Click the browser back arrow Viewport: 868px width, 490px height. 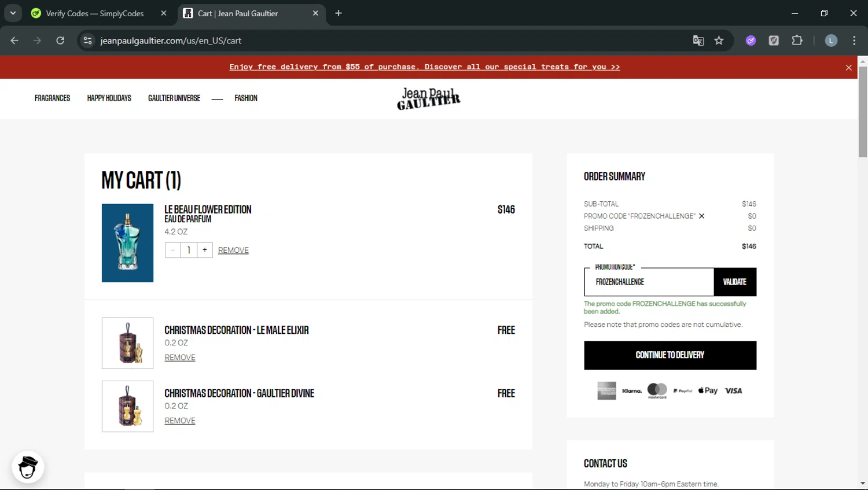click(14, 40)
